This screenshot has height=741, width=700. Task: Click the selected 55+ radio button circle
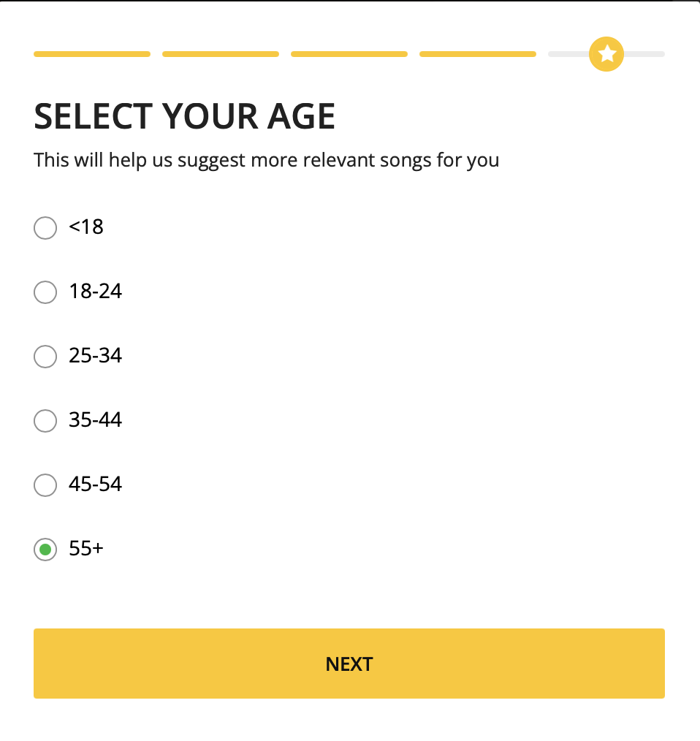click(x=45, y=550)
